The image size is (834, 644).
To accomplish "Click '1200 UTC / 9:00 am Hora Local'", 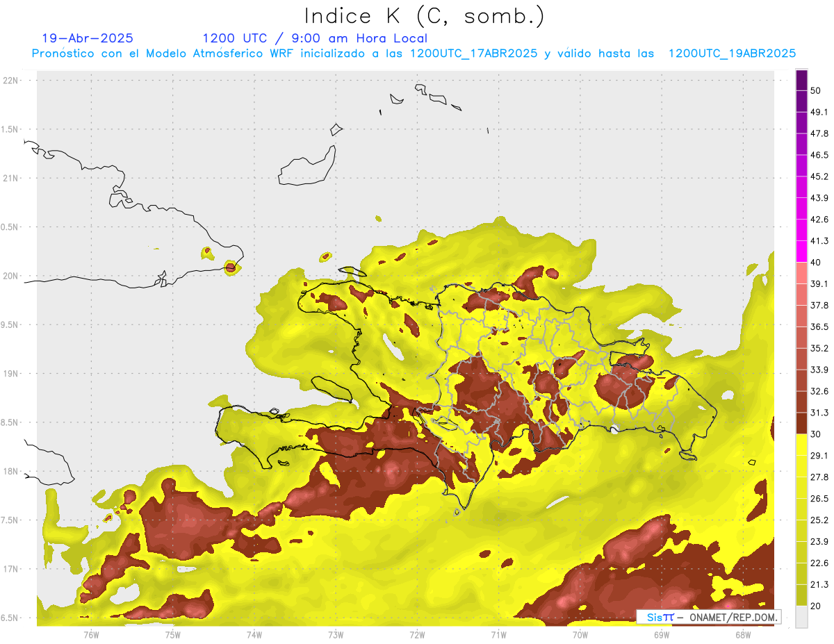I will pos(315,38).
